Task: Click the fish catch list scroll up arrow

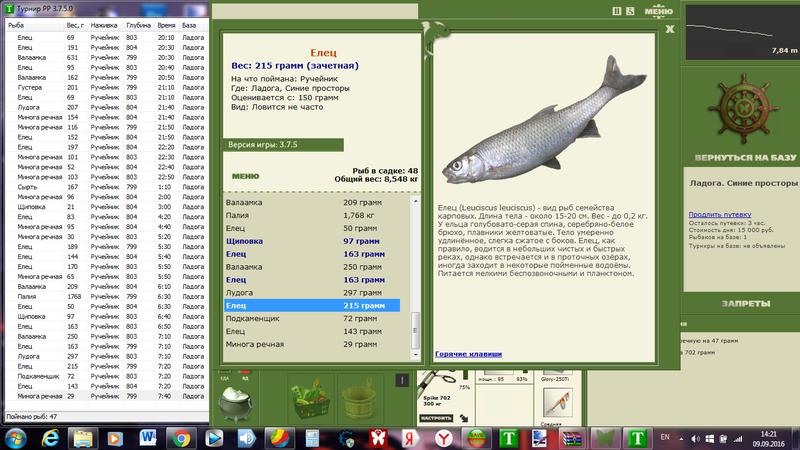Action: (415, 201)
